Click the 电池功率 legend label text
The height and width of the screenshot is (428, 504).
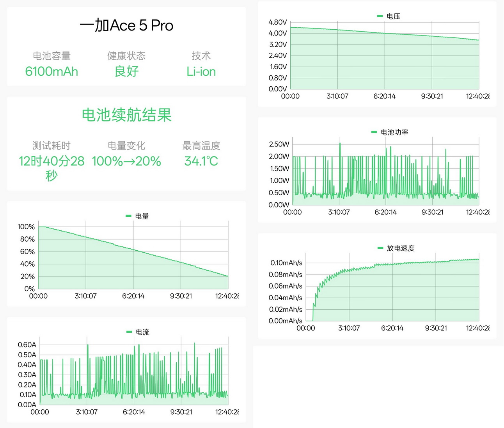pos(394,132)
